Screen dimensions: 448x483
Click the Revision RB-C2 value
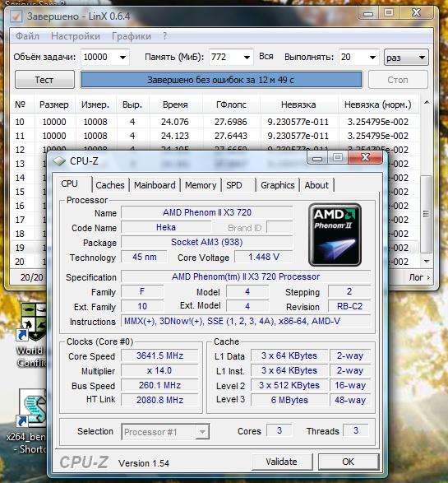point(349,306)
